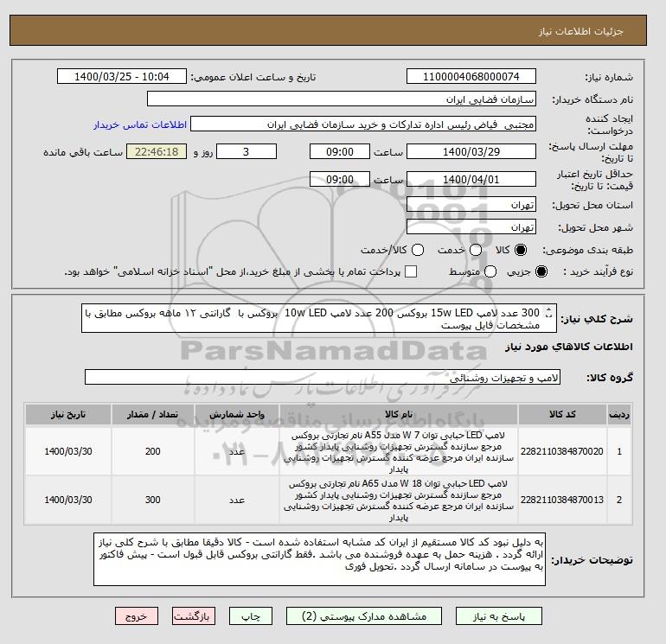The height and width of the screenshot is (644, 666).
Task: Click the ردیف column header
Action: coord(619,415)
